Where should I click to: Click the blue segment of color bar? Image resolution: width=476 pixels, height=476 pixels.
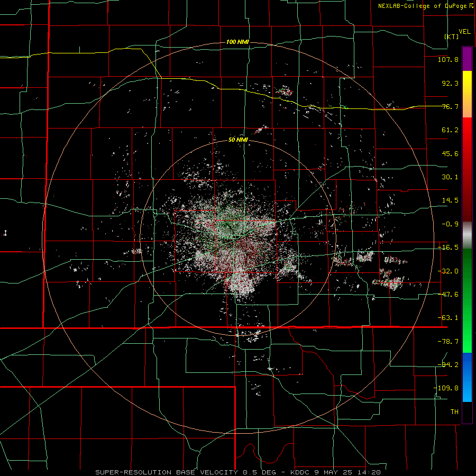pos(467,377)
